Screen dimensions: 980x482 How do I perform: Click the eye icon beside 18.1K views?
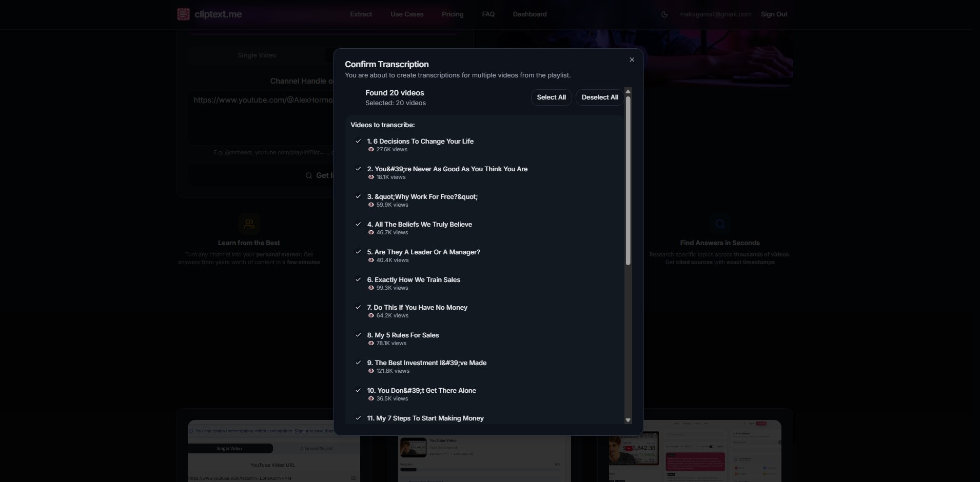coord(371,177)
